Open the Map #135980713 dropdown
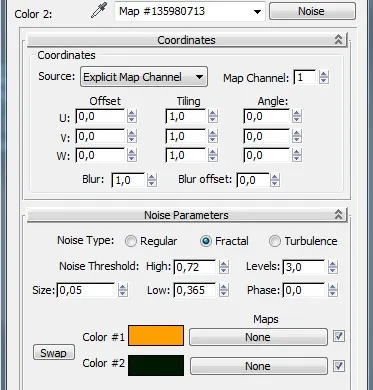 (190, 11)
